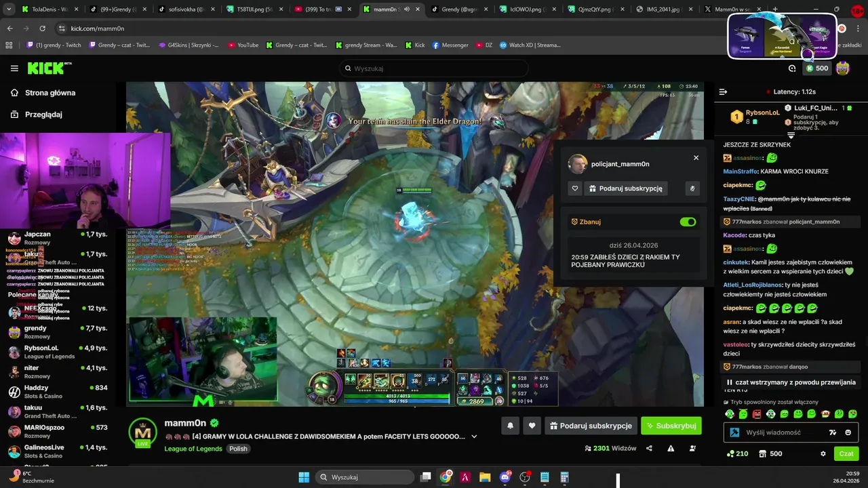Image resolution: width=868 pixels, height=488 pixels.
Task: Open Przeglądaj in Kick sidebar
Action: point(37,115)
